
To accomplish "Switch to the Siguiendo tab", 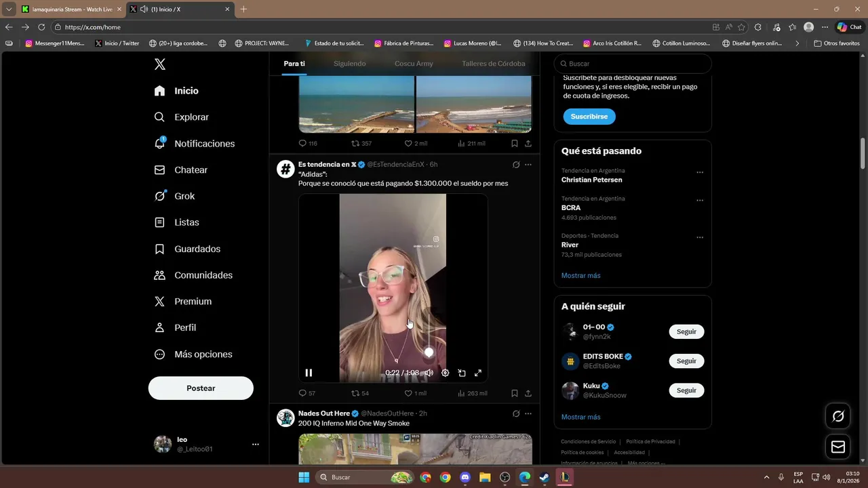I will pos(350,64).
